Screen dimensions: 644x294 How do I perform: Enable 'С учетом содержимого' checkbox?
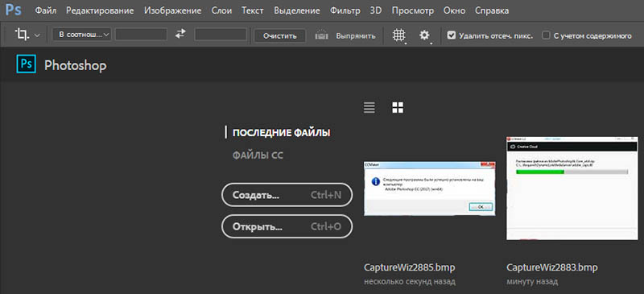pos(546,35)
